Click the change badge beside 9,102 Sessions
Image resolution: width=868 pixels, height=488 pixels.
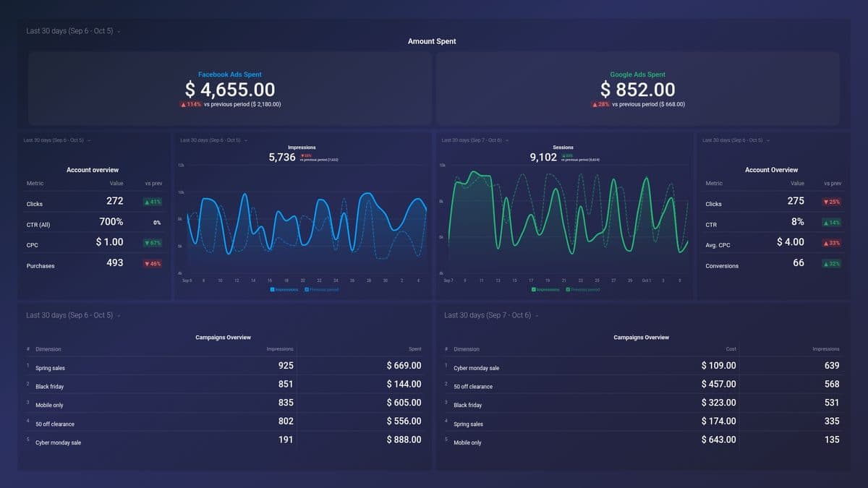pyautogui.click(x=567, y=155)
